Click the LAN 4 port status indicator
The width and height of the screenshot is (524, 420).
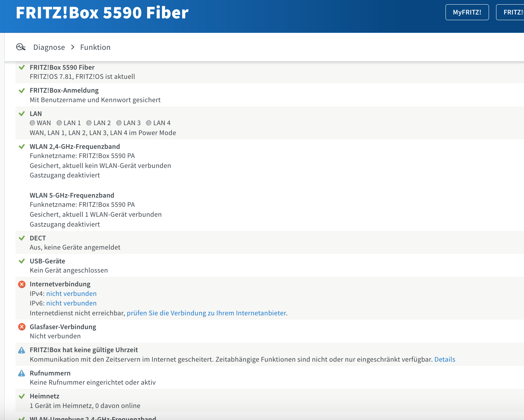pyautogui.click(x=149, y=123)
